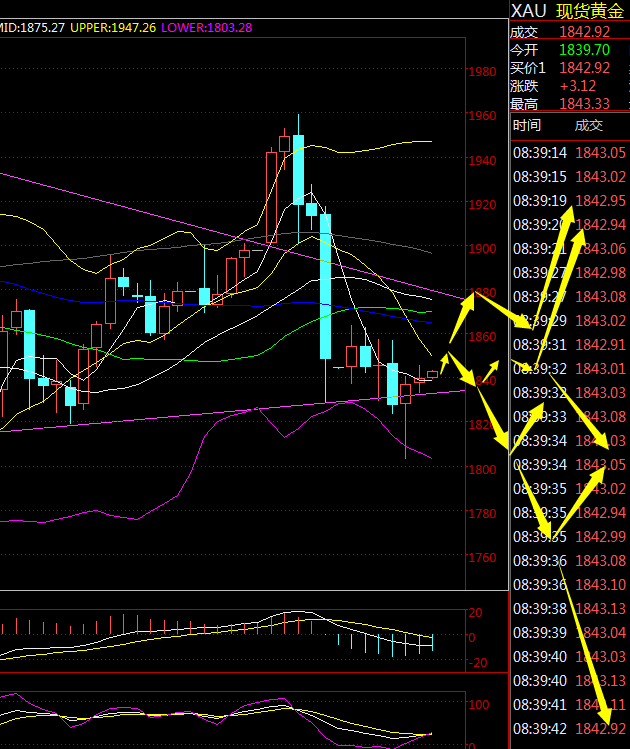Click the tall cyan candle at chart peak
This screenshot has height=749, width=630.
click(298, 168)
